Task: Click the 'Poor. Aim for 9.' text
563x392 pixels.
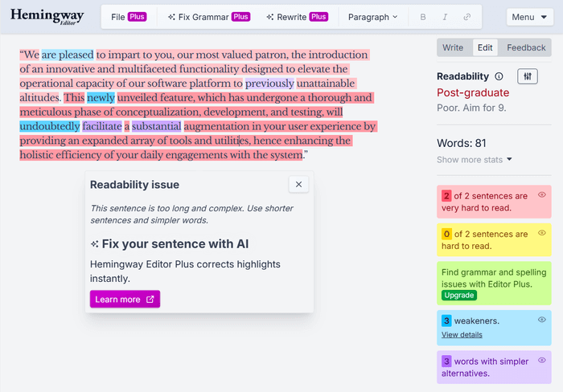Action: (x=471, y=108)
